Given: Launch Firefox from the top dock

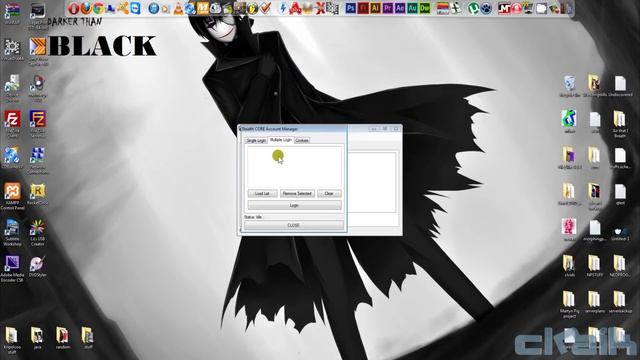Looking at the screenshot, I should (x=86, y=8).
